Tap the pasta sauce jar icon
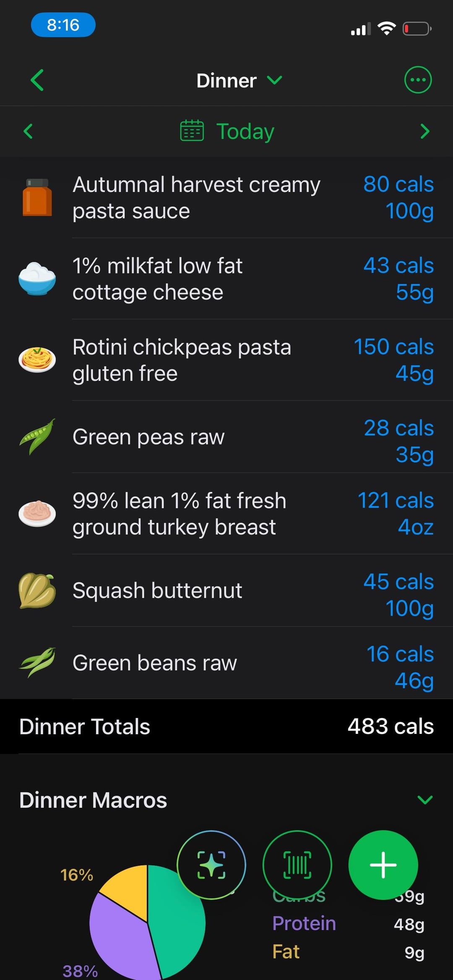The height and width of the screenshot is (980, 453). [37, 198]
